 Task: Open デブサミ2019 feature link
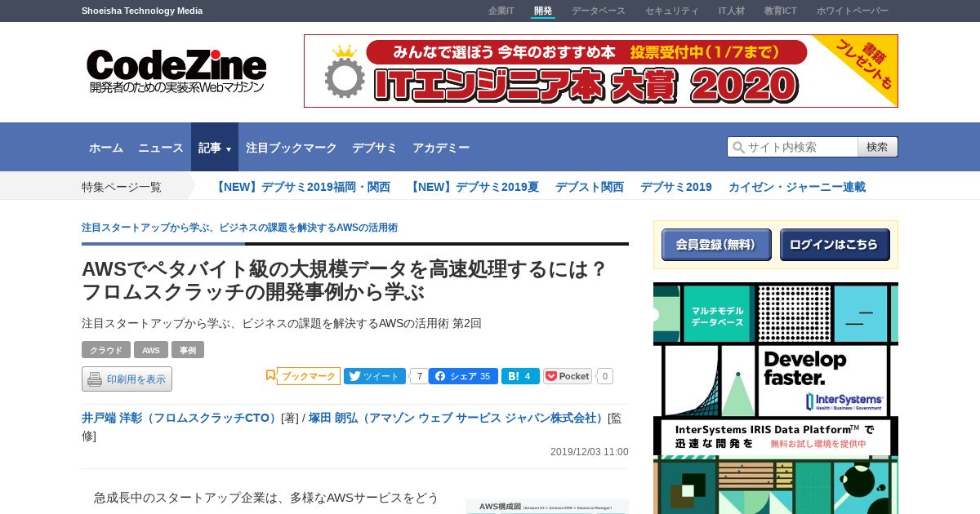point(676,187)
